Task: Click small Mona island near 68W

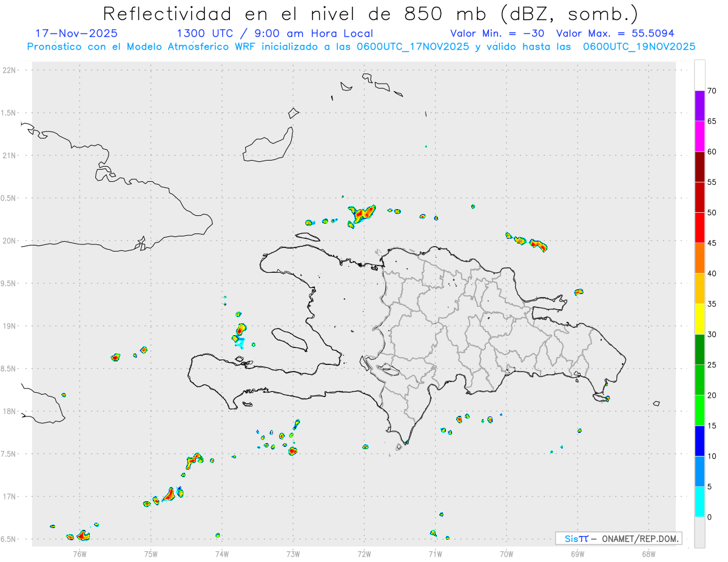Action: click(x=656, y=403)
